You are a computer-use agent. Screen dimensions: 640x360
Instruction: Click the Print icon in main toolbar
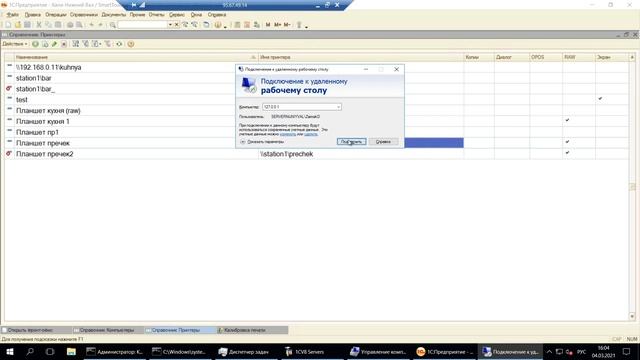(70, 25)
